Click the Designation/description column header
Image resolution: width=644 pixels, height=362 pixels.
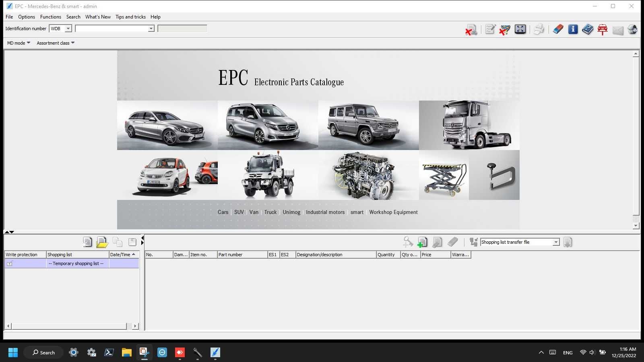tap(336, 255)
